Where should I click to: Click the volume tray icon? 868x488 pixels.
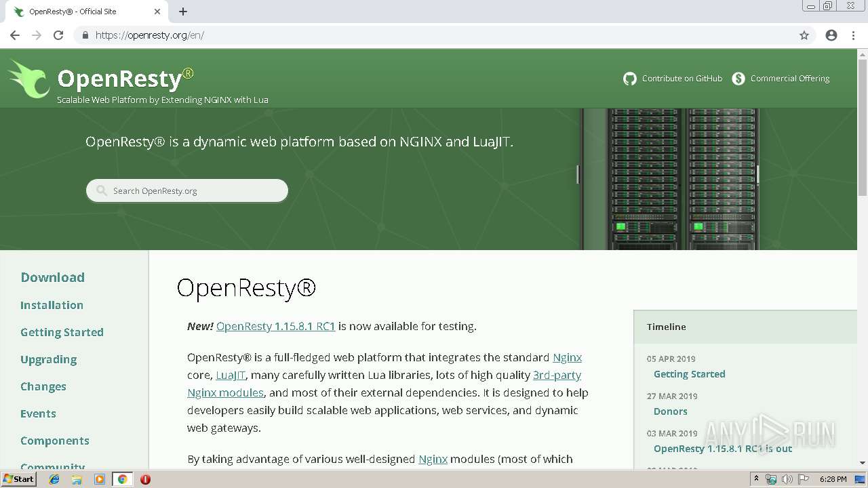click(x=787, y=479)
